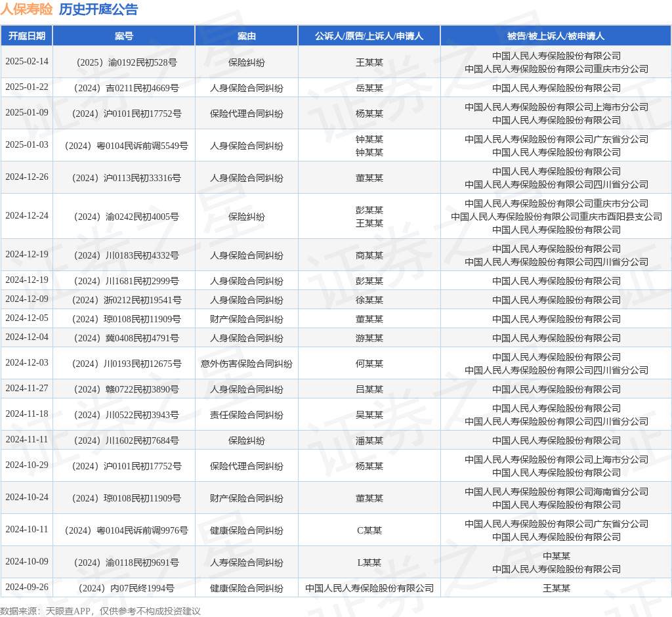Screen dimensions: 672x617
Task: Click the 案由 column header
Action: [x=247, y=36]
